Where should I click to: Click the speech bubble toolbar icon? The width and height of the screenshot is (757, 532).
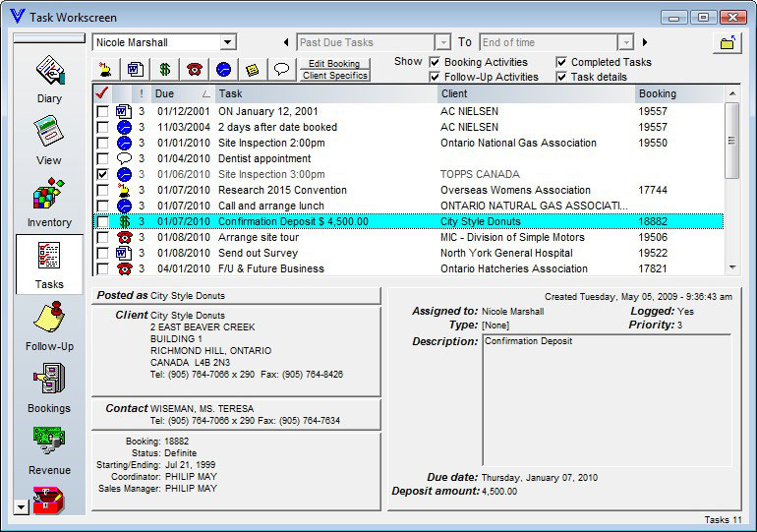(x=281, y=69)
